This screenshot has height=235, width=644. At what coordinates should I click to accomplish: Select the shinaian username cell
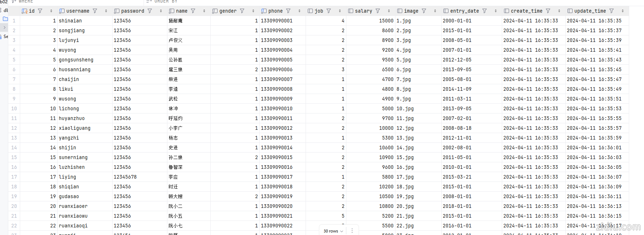pos(70,21)
